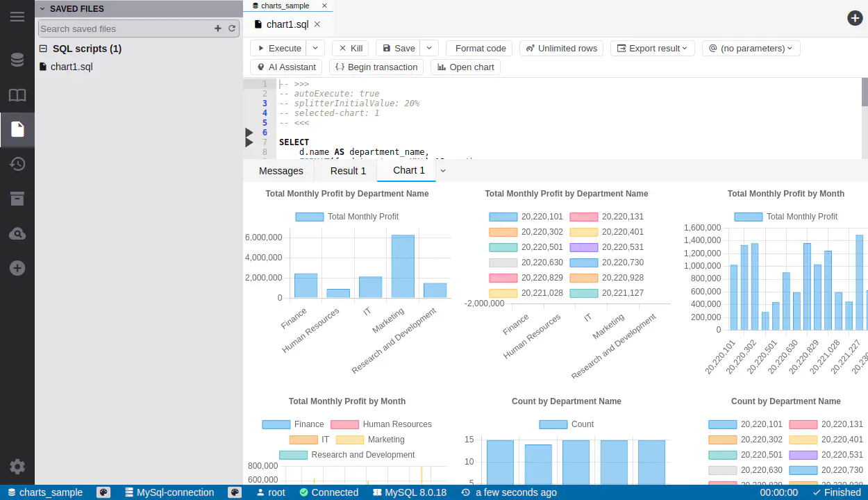Click the Search saved files field
Image resolution: width=868 pixels, height=500 pixels.
pyautogui.click(x=125, y=28)
